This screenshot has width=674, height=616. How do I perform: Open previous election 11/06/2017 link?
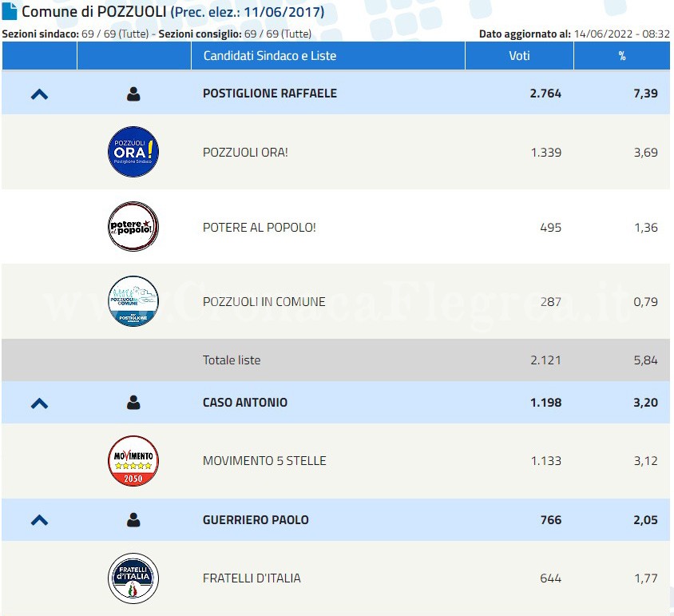[x=248, y=12]
